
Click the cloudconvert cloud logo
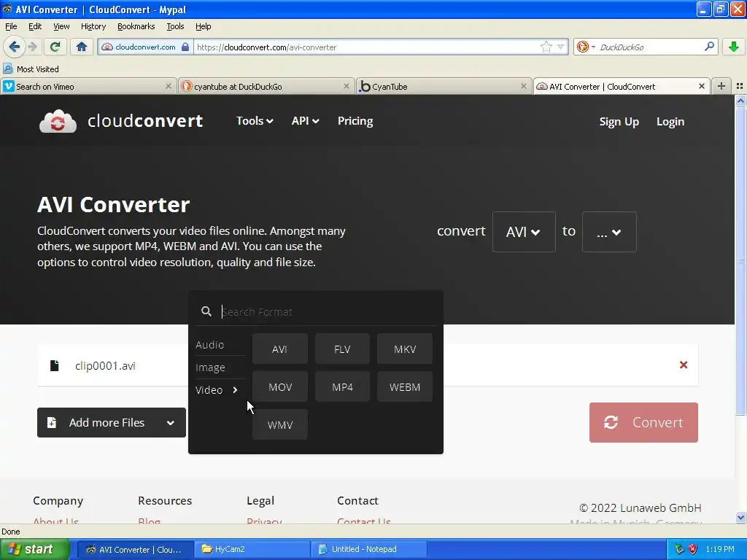point(58,121)
